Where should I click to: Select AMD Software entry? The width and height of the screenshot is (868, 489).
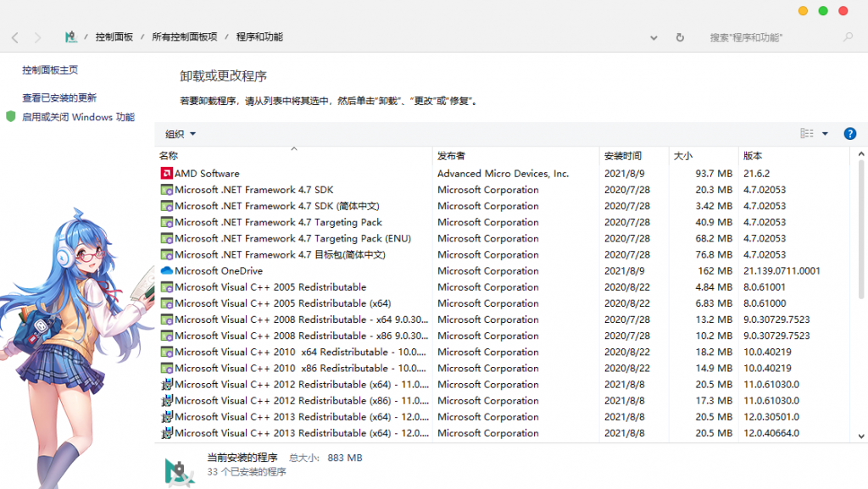(207, 173)
